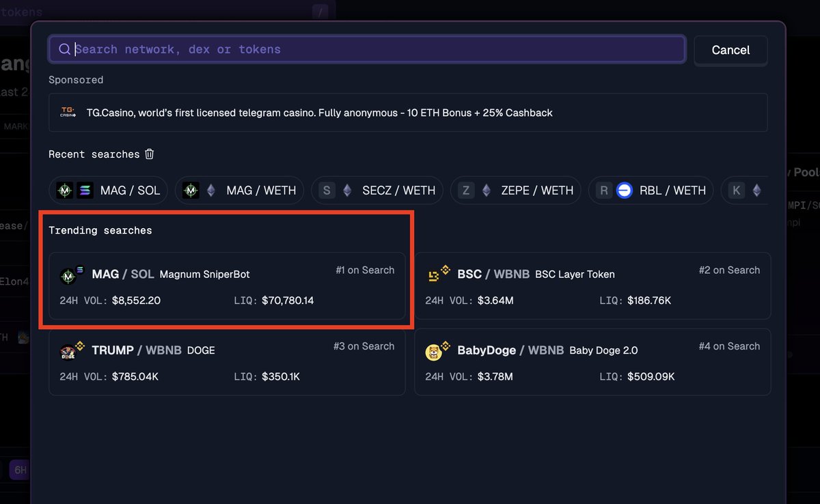Viewport: 820px width, 504px height.
Task: Click the Z token icon in ZEPE chip
Action: (466, 191)
